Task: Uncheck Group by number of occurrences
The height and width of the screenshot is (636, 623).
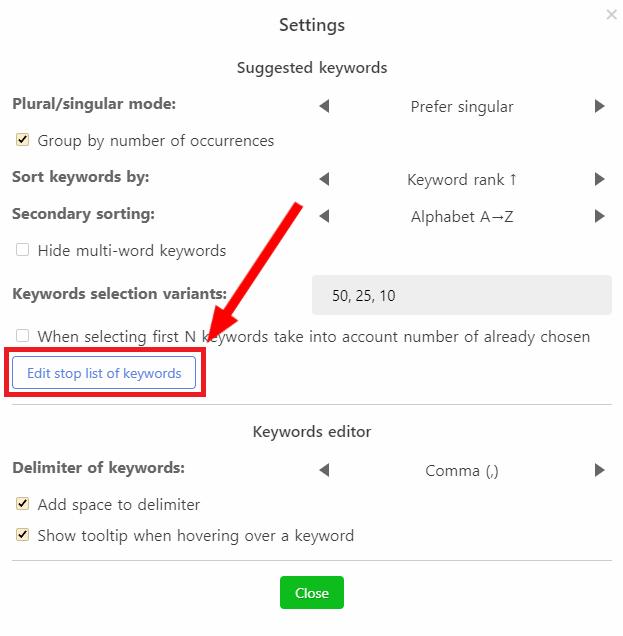Action: point(22,140)
